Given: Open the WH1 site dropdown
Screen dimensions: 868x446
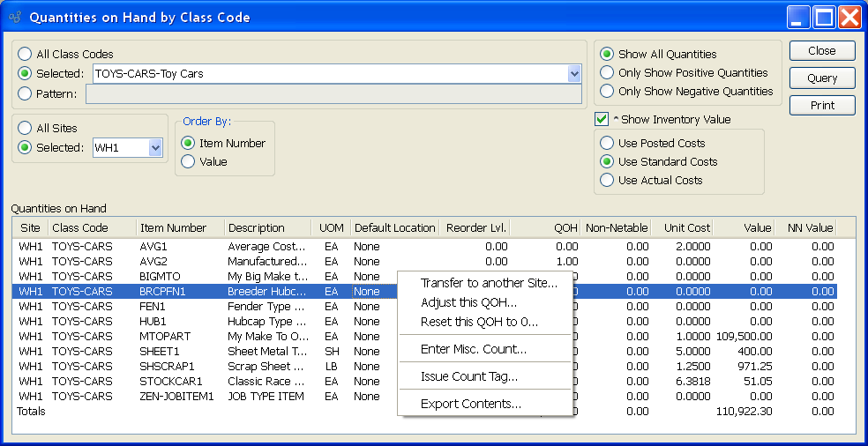Looking at the screenshot, I should tap(155, 148).
